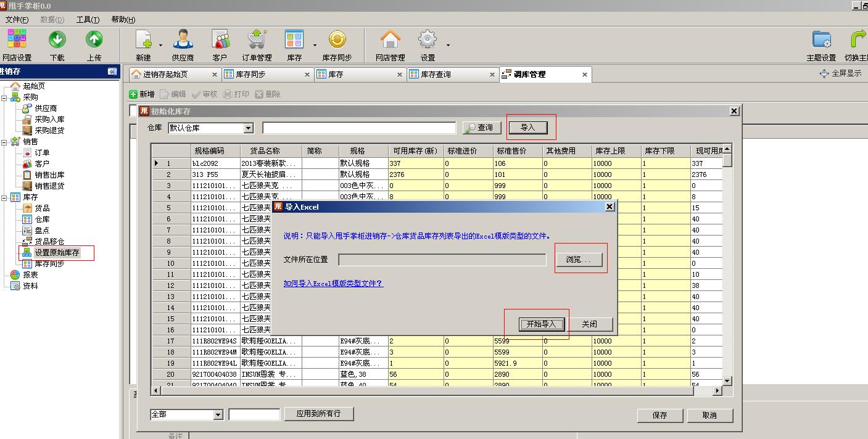Click the 新增 green plus button
The width and height of the screenshot is (868, 439).
click(142, 94)
